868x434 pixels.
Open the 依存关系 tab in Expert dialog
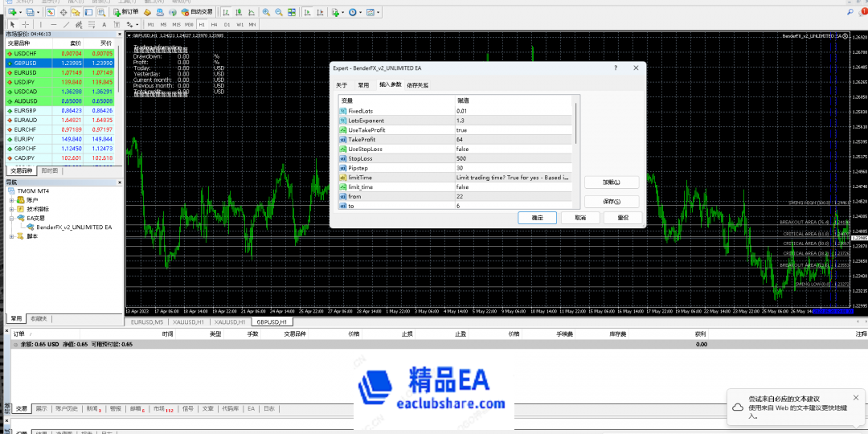[x=417, y=85]
